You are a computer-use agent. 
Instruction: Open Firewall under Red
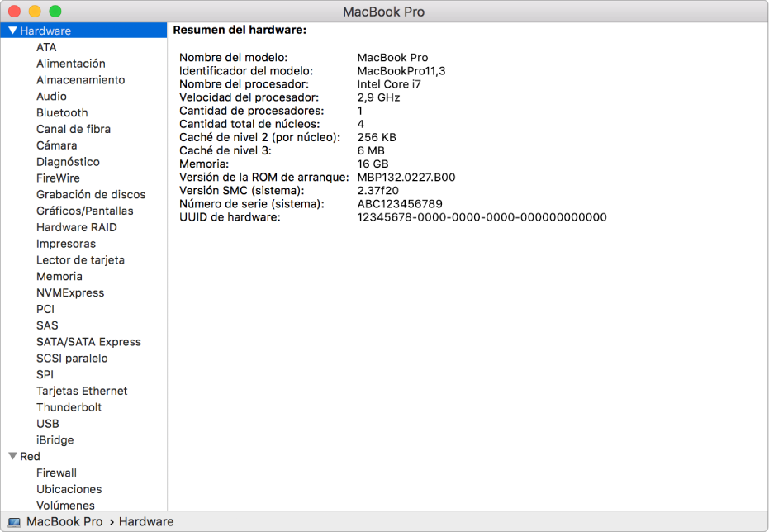point(56,473)
